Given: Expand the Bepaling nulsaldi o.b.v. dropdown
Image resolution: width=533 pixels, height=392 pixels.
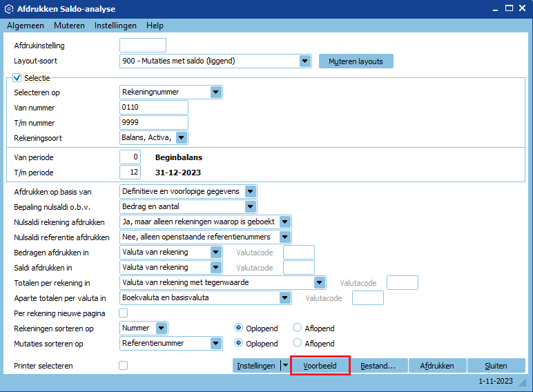Looking at the screenshot, I should (x=251, y=206).
